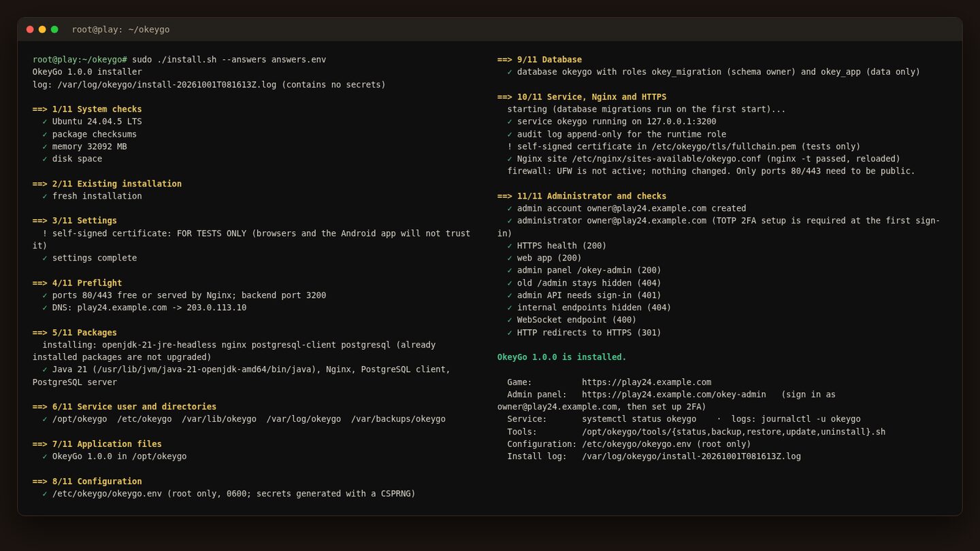The height and width of the screenshot is (551, 980).
Task: Click the yellow minimize window button
Action: click(42, 29)
